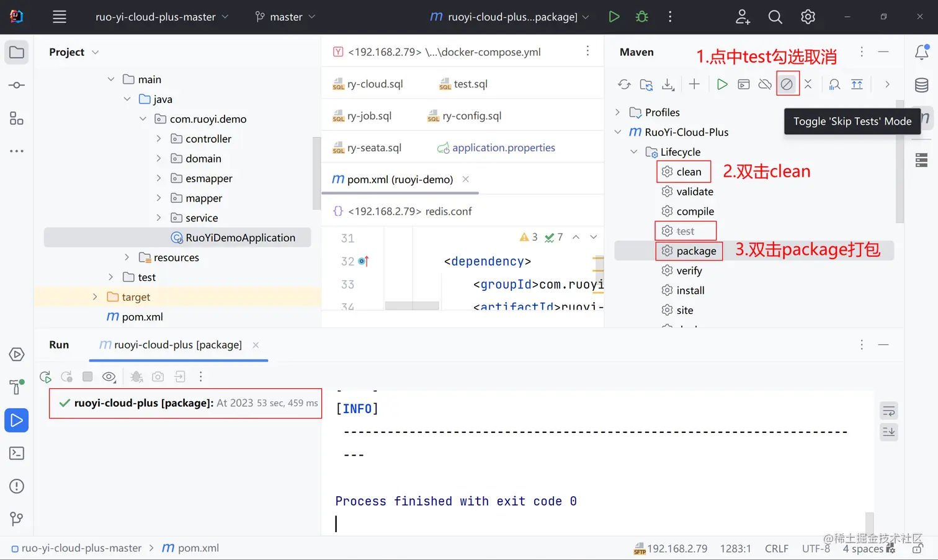938x560 pixels.
Task: Switch to the ry-cloud.sql tab
Action: point(368,84)
